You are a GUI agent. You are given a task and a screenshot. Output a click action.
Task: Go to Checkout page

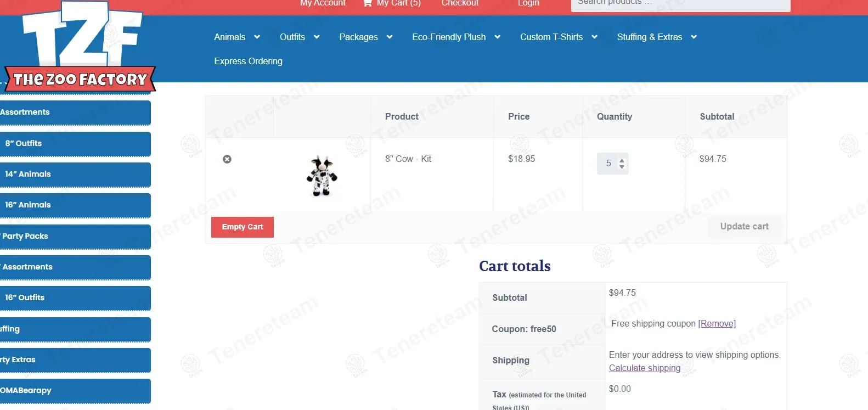click(460, 3)
